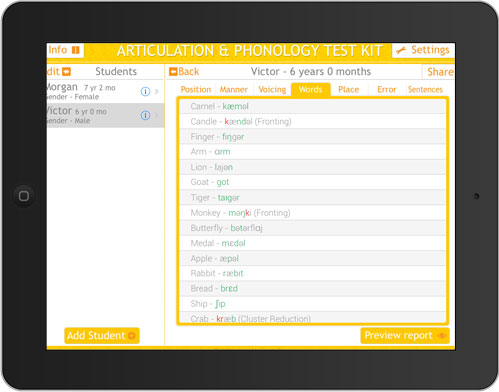Click the Add Student button

tap(102, 335)
